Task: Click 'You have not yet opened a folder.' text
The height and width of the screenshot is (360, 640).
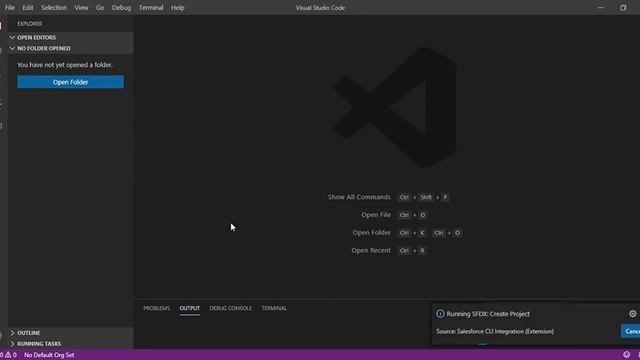Action: (65, 65)
